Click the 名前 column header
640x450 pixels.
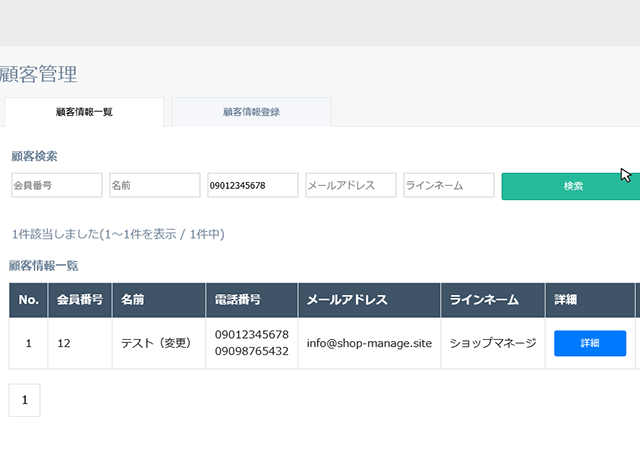(x=159, y=300)
